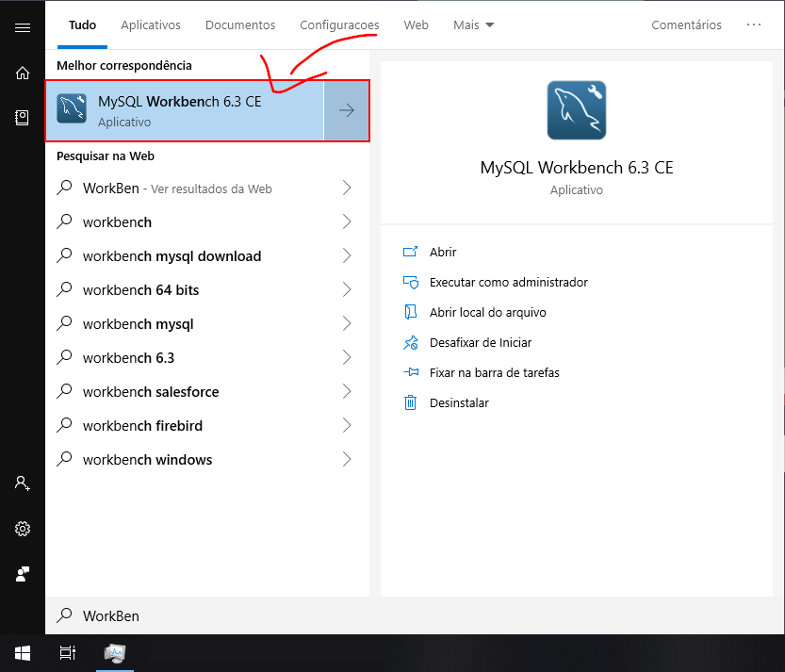Select the 'workbench windows' suggestion

[x=207, y=460]
